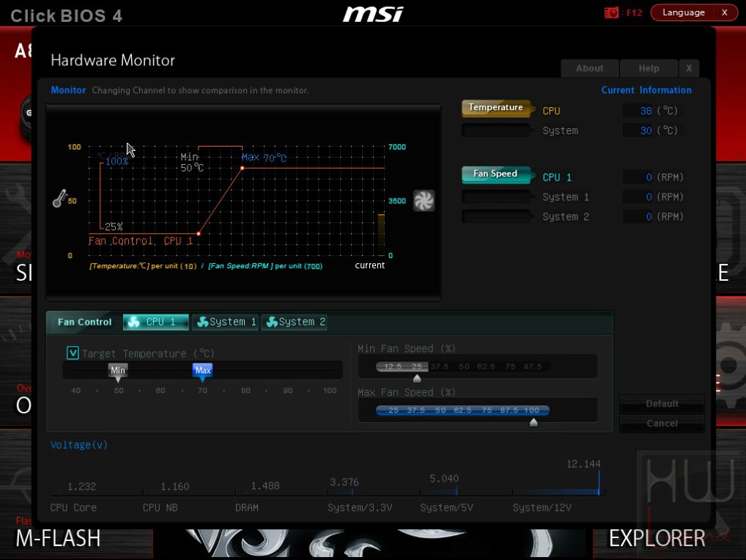The image size is (746, 560).
Task: Click the Monitor heading label
Action: [x=68, y=90]
